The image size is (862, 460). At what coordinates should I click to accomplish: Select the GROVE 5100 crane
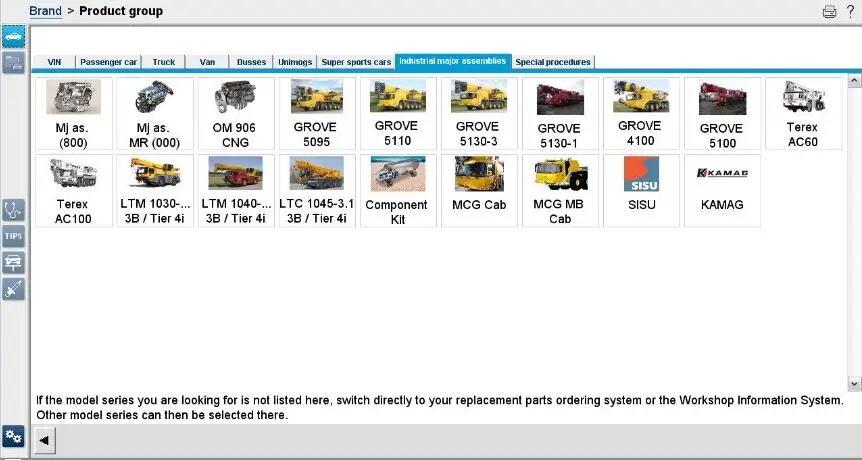[x=722, y=114]
